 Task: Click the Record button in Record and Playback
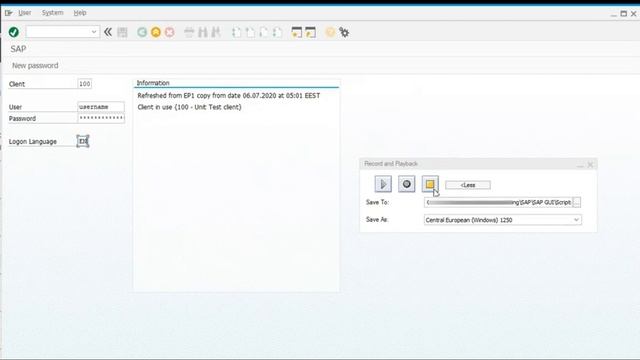407,184
